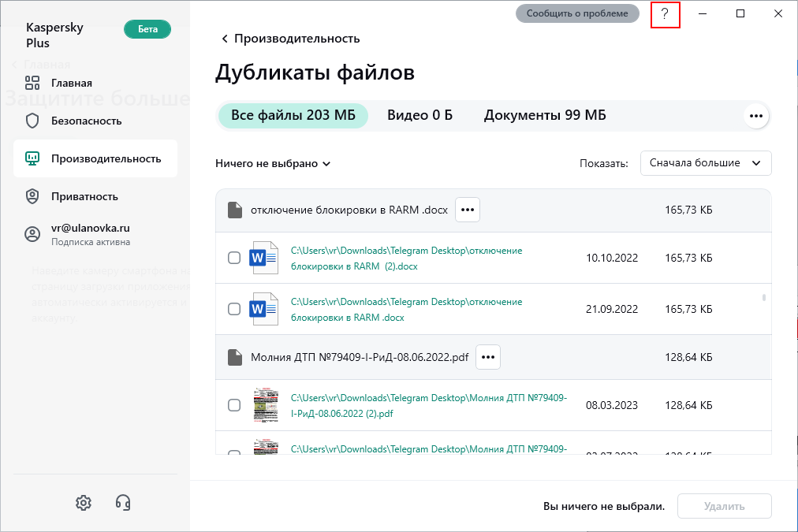The width and height of the screenshot is (798, 532).
Task: Click the Производительность monitor icon
Action: [x=32, y=158]
